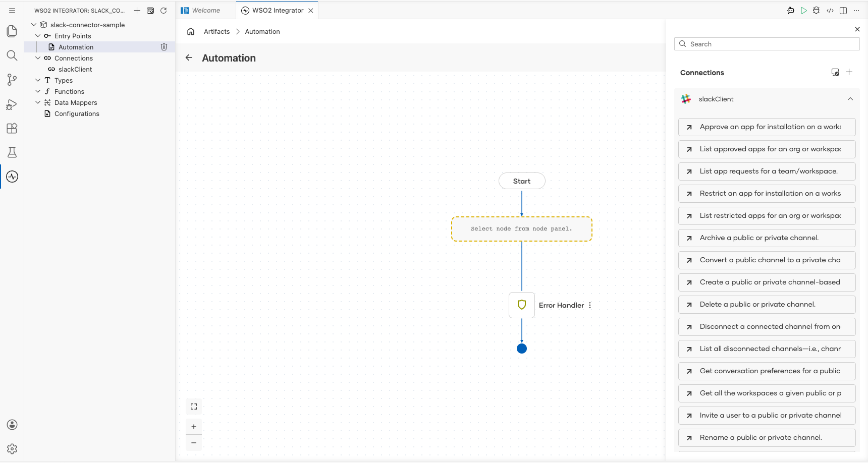Collapse the Functions tree section
Viewport: 868px width, 463px height.
click(38, 91)
